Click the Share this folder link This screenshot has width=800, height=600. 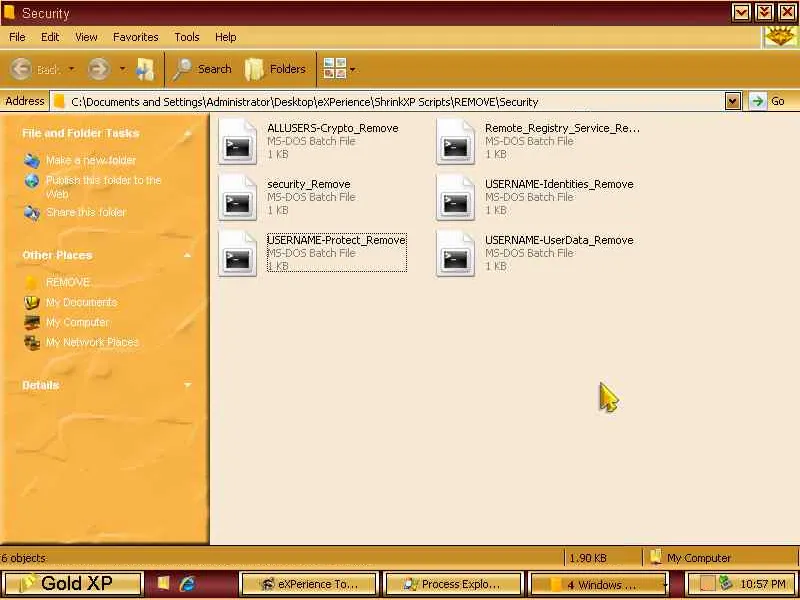(x=86, y=212)
